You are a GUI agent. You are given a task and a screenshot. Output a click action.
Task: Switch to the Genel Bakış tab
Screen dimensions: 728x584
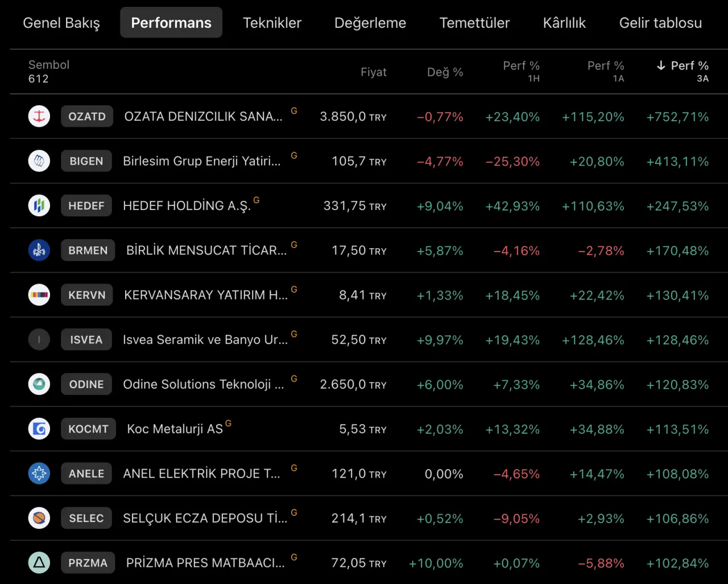61,23
